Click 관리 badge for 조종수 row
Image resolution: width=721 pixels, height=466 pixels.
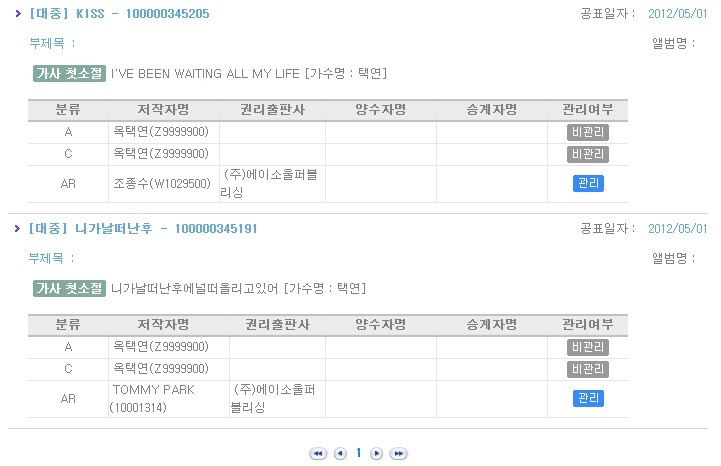coord(588,184)
